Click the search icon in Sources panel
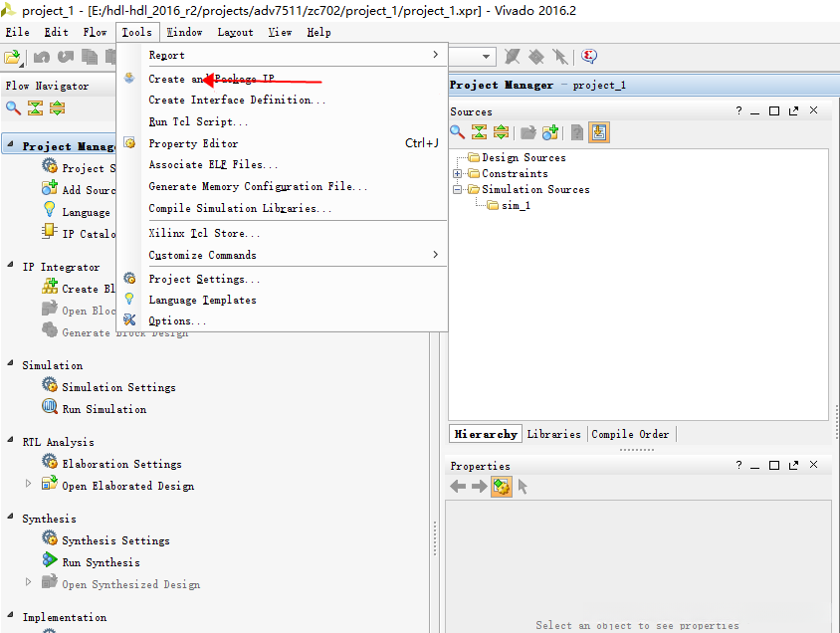 (x=458, y=132)
